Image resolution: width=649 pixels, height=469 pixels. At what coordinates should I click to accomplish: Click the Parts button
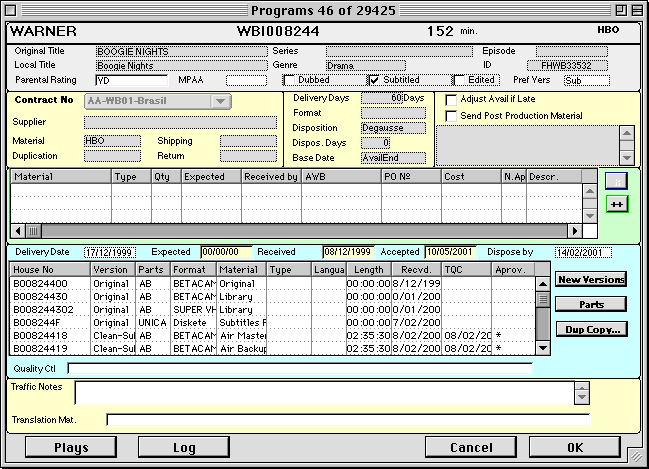pyautogui.click(x=591, y=304)
